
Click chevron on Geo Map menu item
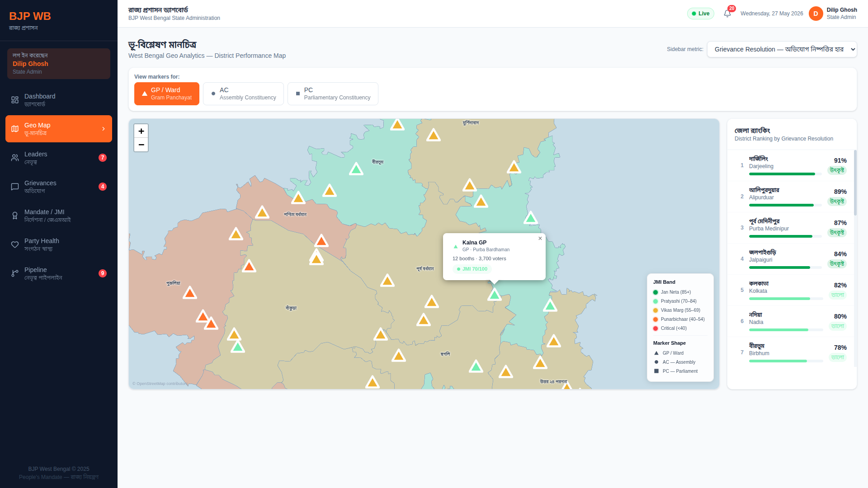pos(104,129)
